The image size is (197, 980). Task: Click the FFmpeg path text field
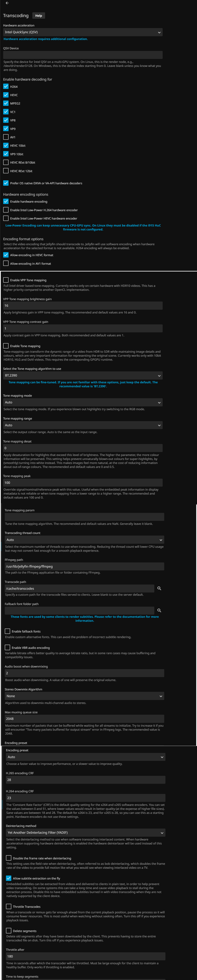coord(84,566)
